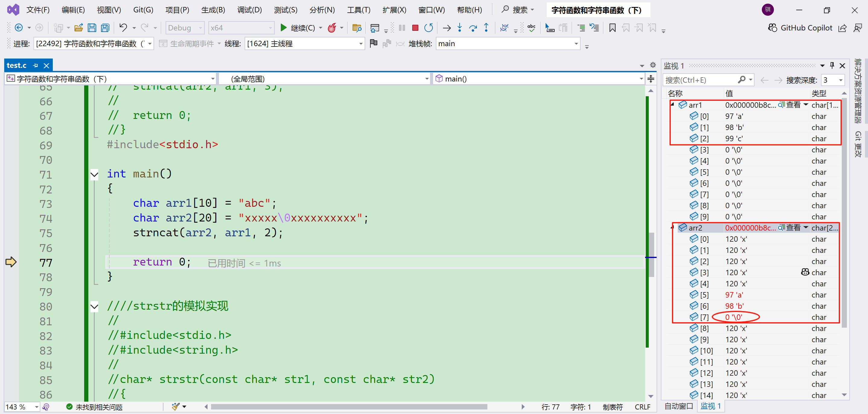Image resolution: width=868 pixels, height=414 pixels.
Task: Open the 调试(D) menu
Action: coord(249,10)
